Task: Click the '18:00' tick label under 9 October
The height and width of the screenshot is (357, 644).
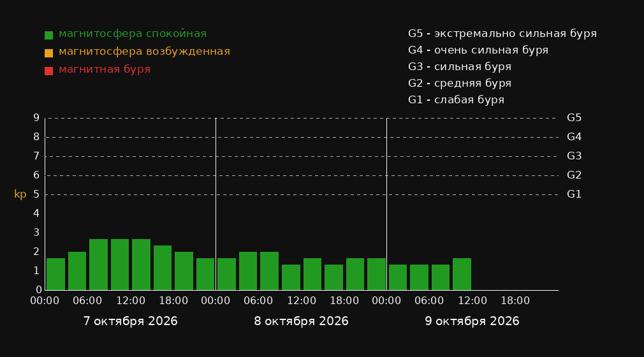Action: click(515, 301)
